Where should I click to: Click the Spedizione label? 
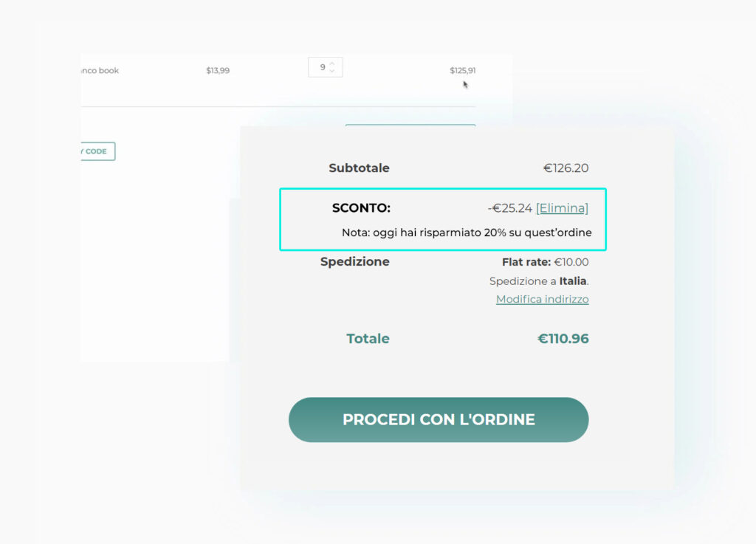pos(354,261)
